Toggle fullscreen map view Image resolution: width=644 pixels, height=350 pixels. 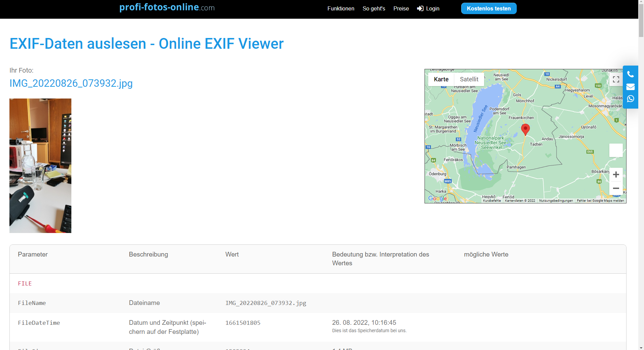[x=616, y=79]
